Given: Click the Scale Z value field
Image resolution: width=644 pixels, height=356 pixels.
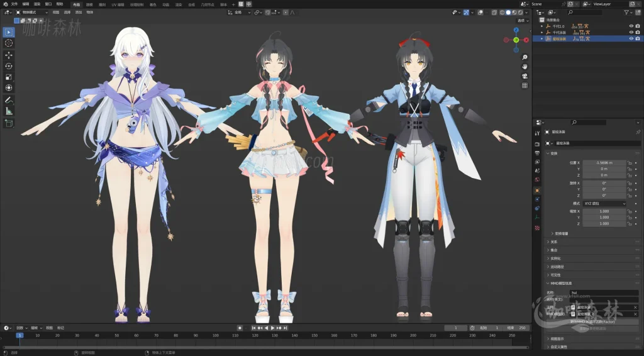Looking at the screenshot, I should 604,224.
